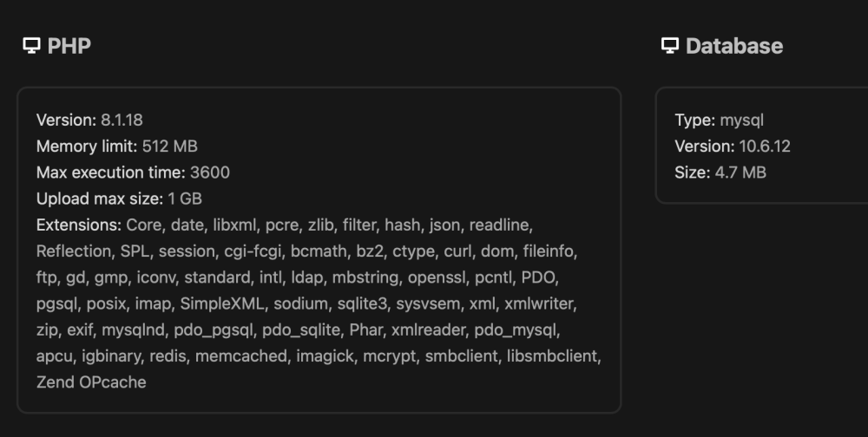The image size is (868, 437).
Task: Click the Max execution time 3600 value
Action: point(210,173)
